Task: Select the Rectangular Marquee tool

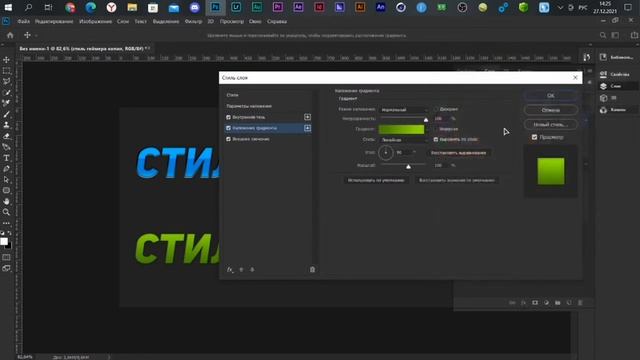Action: pos(6,71)
